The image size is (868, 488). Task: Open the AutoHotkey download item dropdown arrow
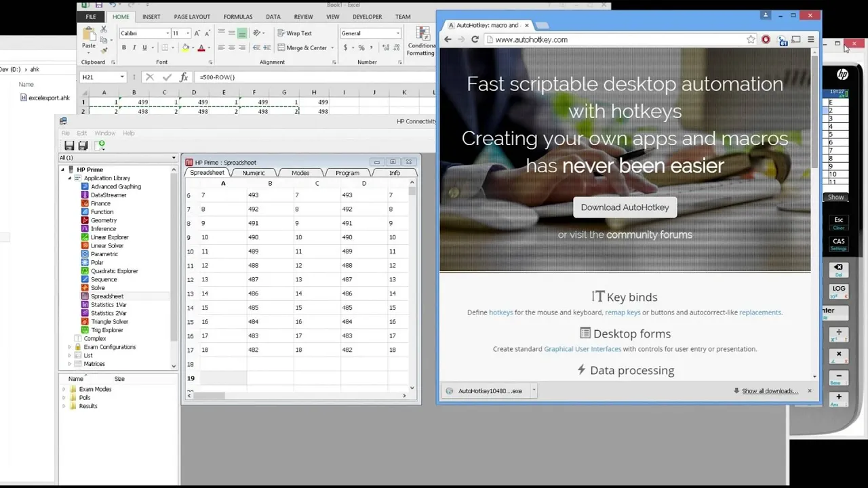coord(534,390)
